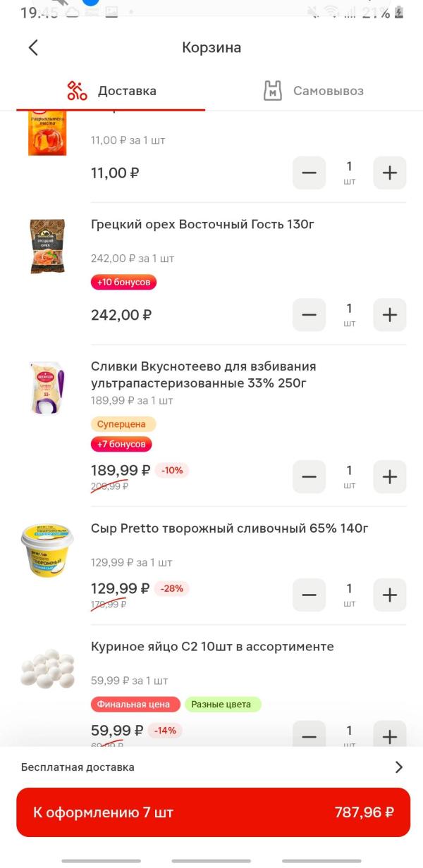Open the Грецкий орех product thumbnail
Screen dimensions: 423x868
pyautogui.click(x=47, y=246)
